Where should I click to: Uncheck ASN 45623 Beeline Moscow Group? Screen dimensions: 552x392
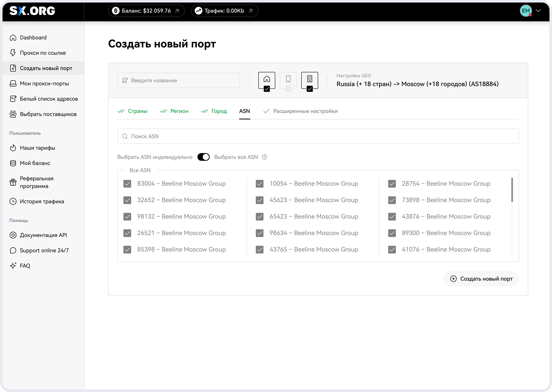click(x=259, y=200)
